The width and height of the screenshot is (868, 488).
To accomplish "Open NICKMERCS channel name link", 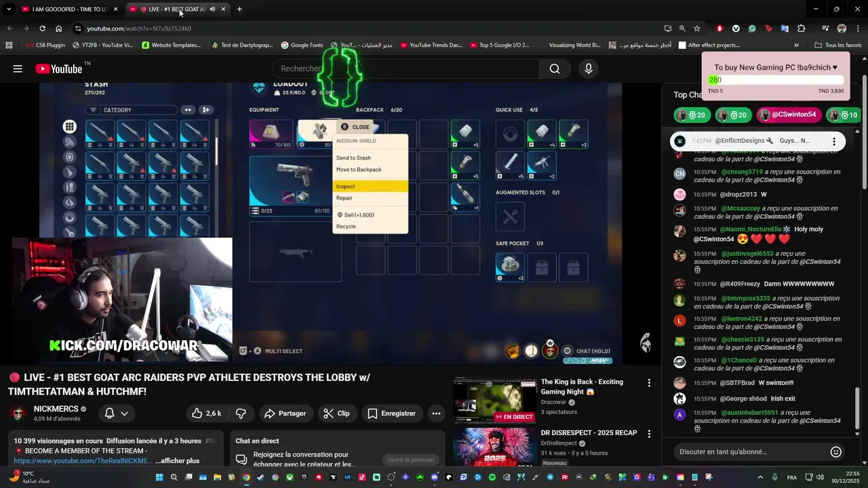I will pyautogui.click(x=56, y=409).
